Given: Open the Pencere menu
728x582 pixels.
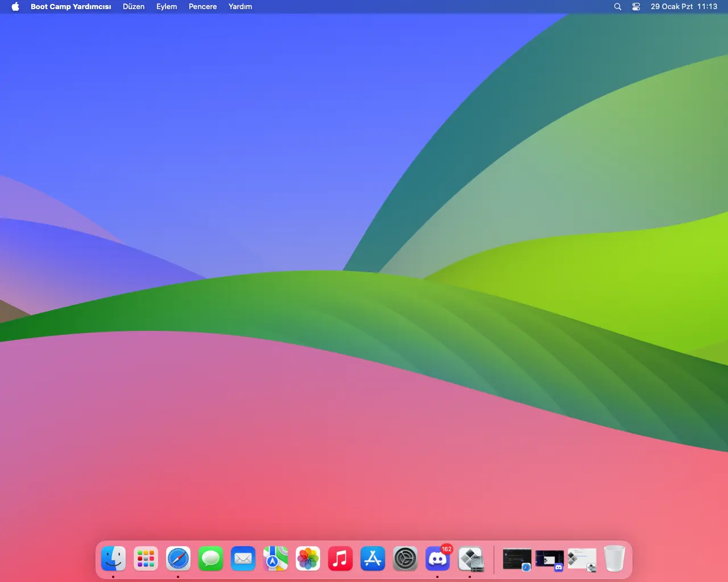Looking at the screenshot, I should pos(202,7).
